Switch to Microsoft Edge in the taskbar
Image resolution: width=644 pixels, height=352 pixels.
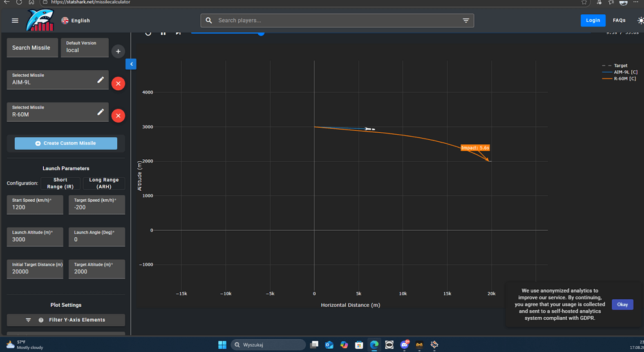[x=374, y=345]
